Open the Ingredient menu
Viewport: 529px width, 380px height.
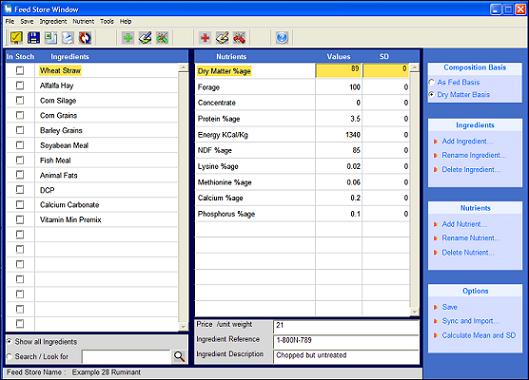(53, 21)
